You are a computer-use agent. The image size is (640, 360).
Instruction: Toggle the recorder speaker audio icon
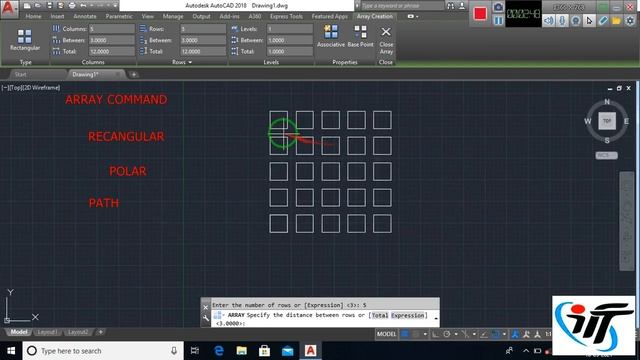click(549, 20)
